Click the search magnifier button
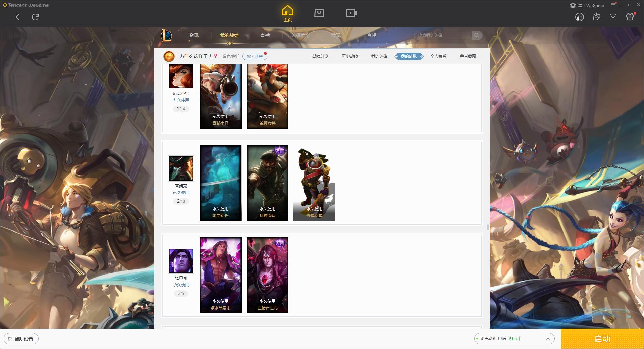 [477, 35]
